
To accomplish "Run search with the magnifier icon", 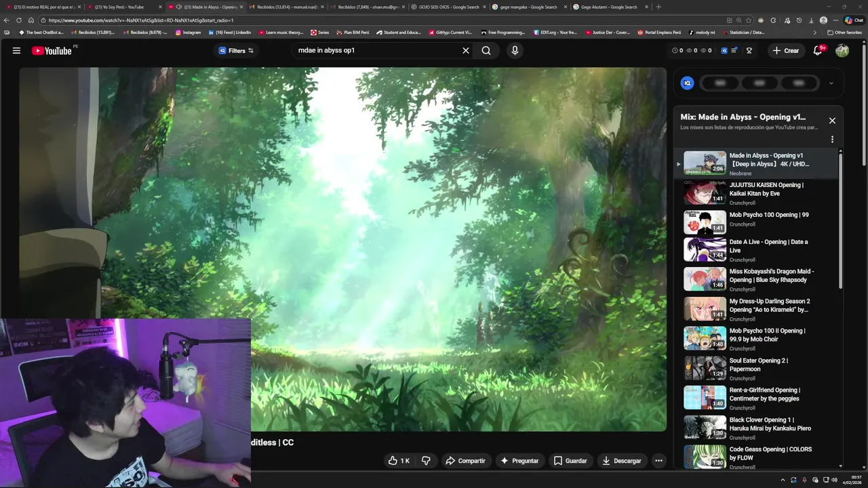I will click(486, 50).
